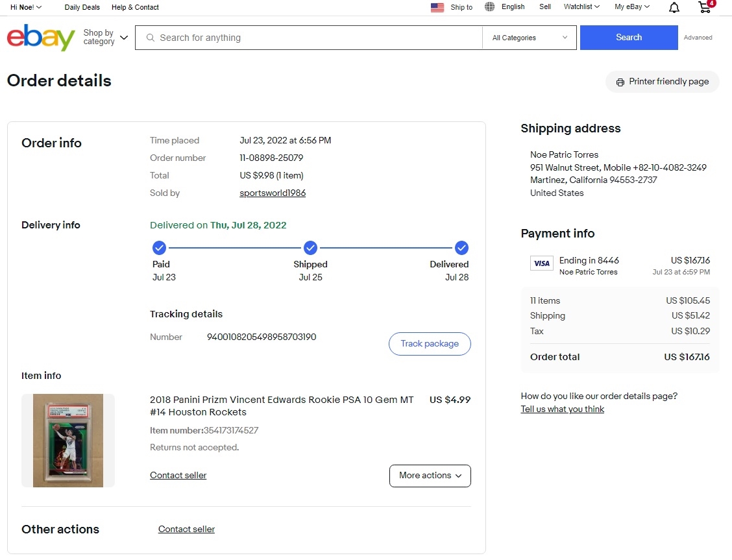This screenshot has height=560, width=732.
Task: Select item number 354173174527
Action: 231,430
